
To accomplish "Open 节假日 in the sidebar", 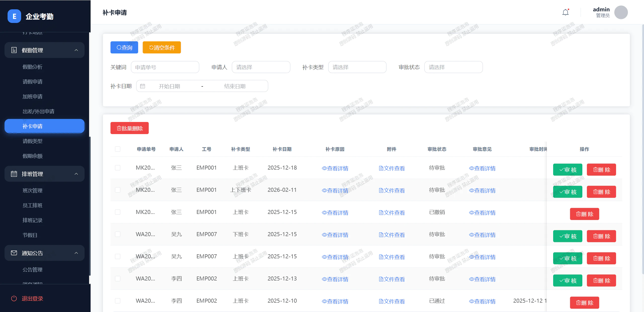I will pyautogui.click(x=30, y=235).
